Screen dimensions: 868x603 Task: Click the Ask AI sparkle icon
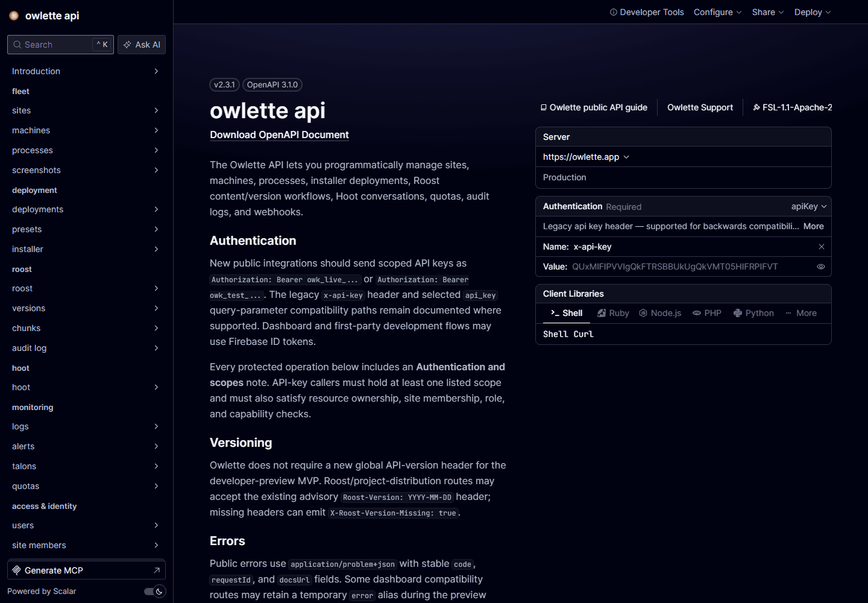127,45
